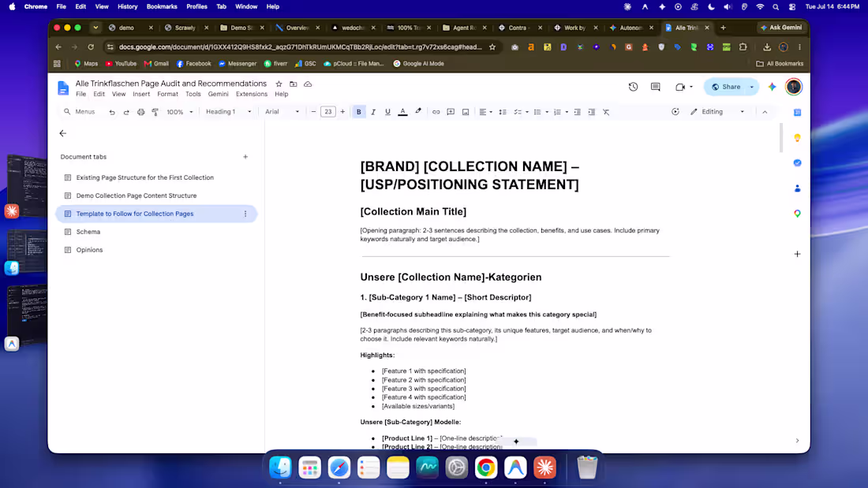This screenshot has width=868, height=488.
Task: Open the Editing mode dropdown
Action: point(717,112)
